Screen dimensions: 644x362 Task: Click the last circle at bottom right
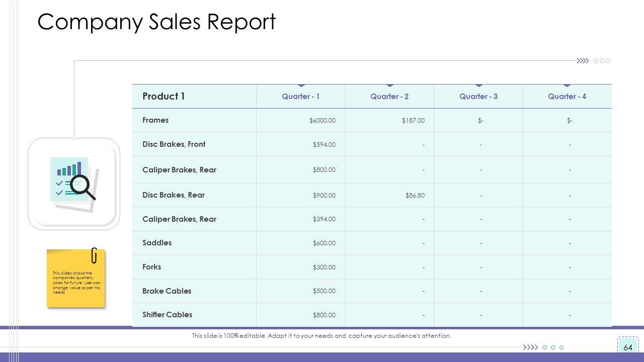coord(561,347)
